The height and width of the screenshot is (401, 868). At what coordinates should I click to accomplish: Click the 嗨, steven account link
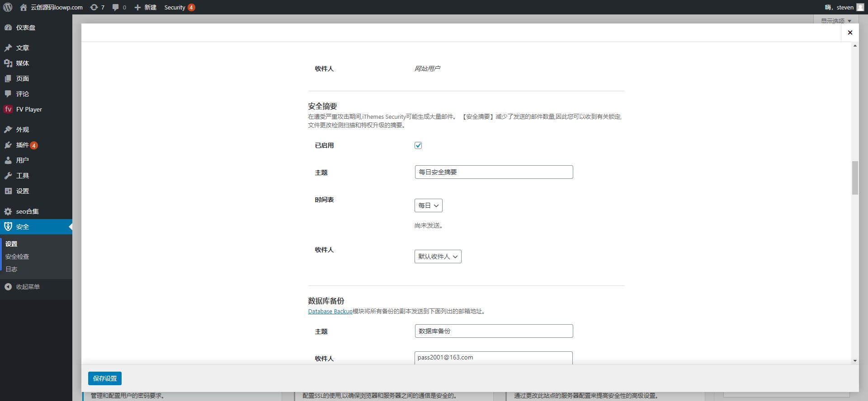pos(844,7)
